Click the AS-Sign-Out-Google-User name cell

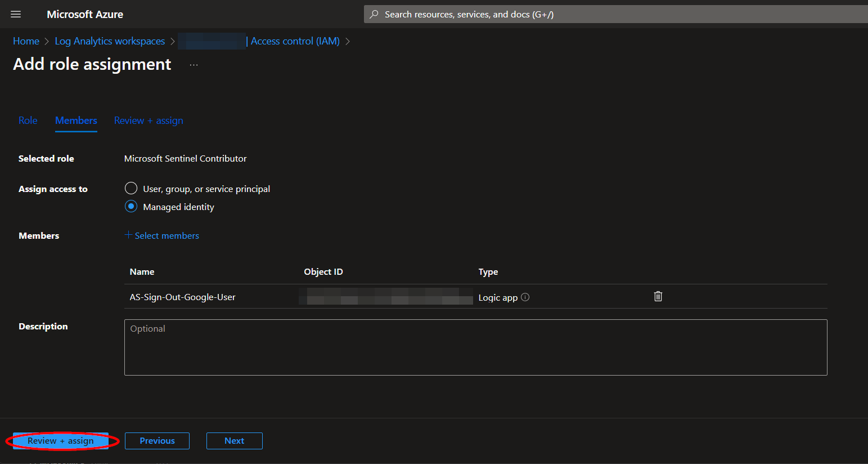pyautogui.click(x=183, y=297)
